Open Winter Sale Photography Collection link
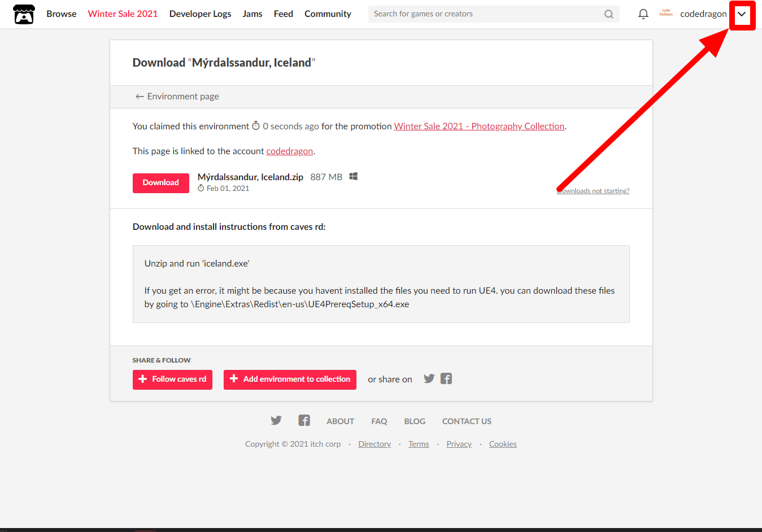 (479, 127)
